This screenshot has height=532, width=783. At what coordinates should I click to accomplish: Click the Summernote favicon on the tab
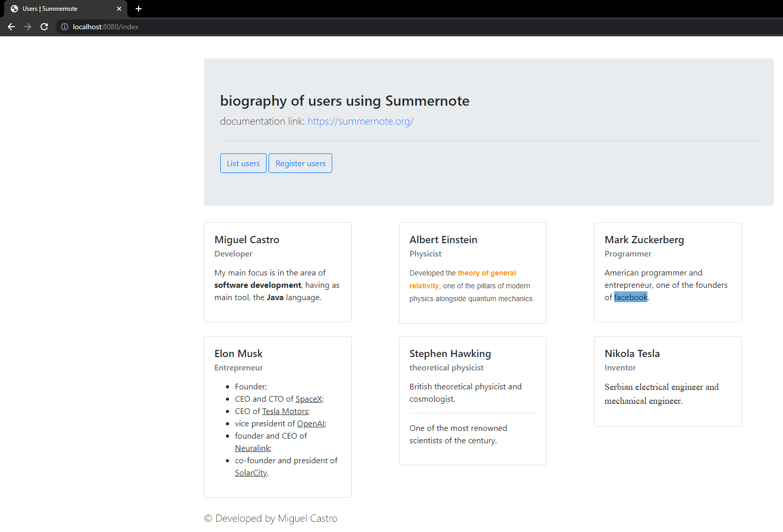point(15,9)
